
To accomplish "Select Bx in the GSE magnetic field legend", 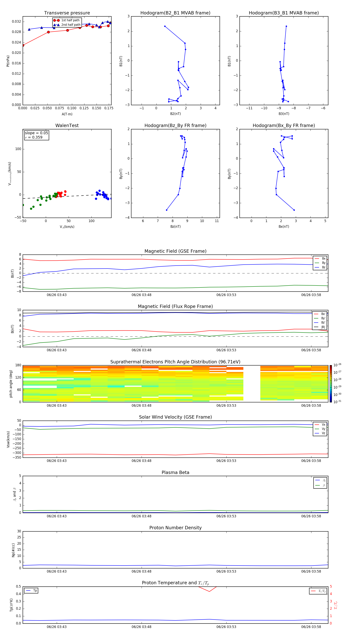I will click(x=320, y=259).
